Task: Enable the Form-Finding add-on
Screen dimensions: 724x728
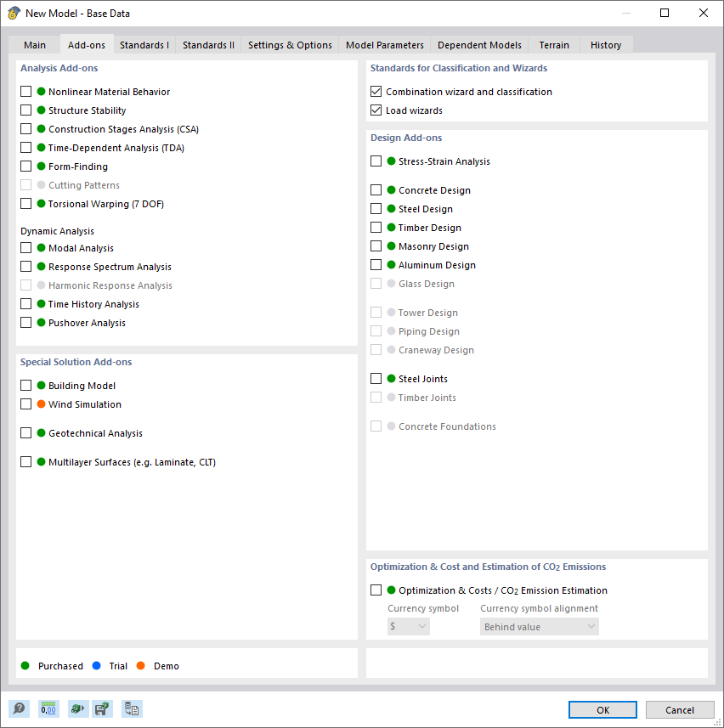Action: tap(26, 166)
